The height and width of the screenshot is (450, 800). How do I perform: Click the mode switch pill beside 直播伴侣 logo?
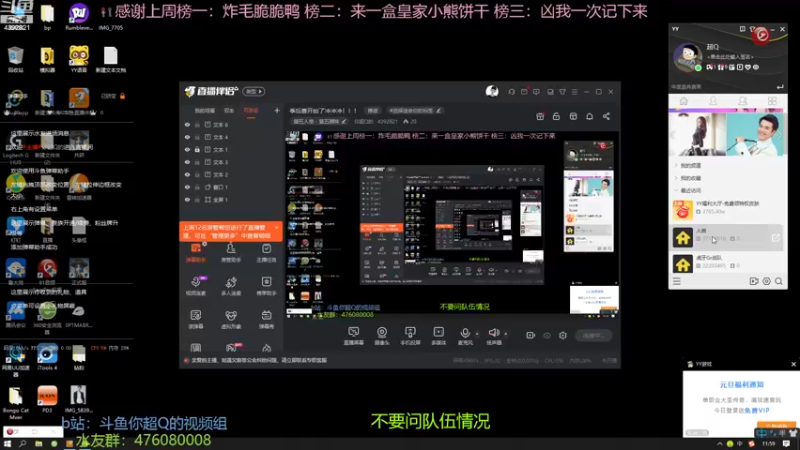click(254, 91)
